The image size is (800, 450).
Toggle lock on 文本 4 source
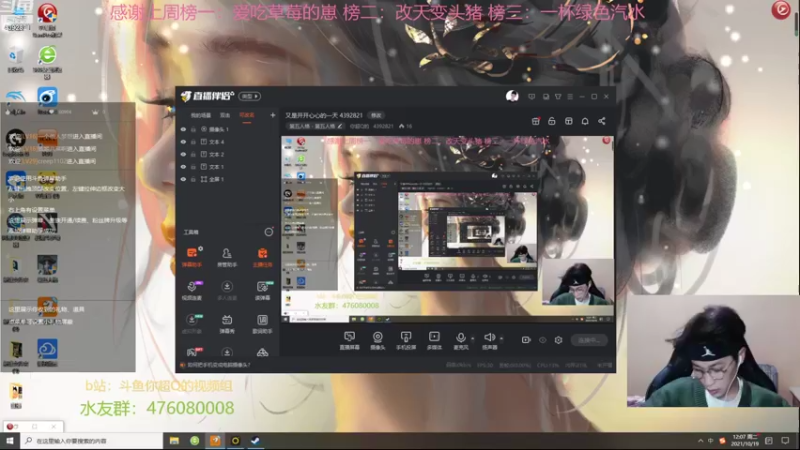pyautogui.click(x=193, y=142)
